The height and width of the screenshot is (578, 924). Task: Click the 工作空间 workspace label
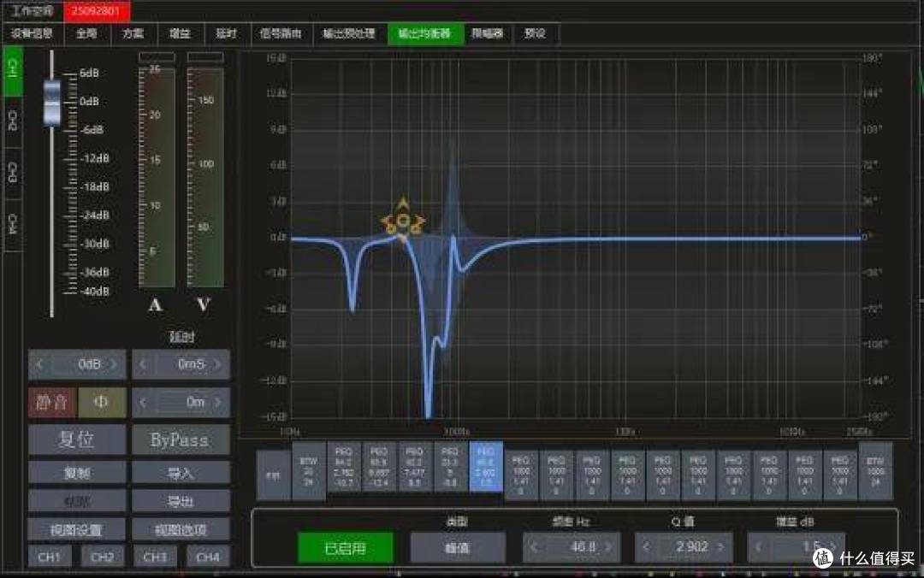point(32,10)
